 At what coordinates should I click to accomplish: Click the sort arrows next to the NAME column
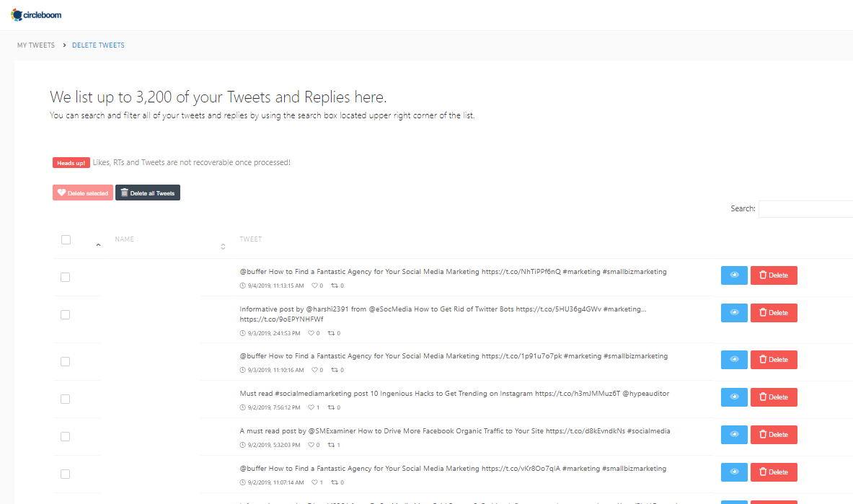pos(223,247)
